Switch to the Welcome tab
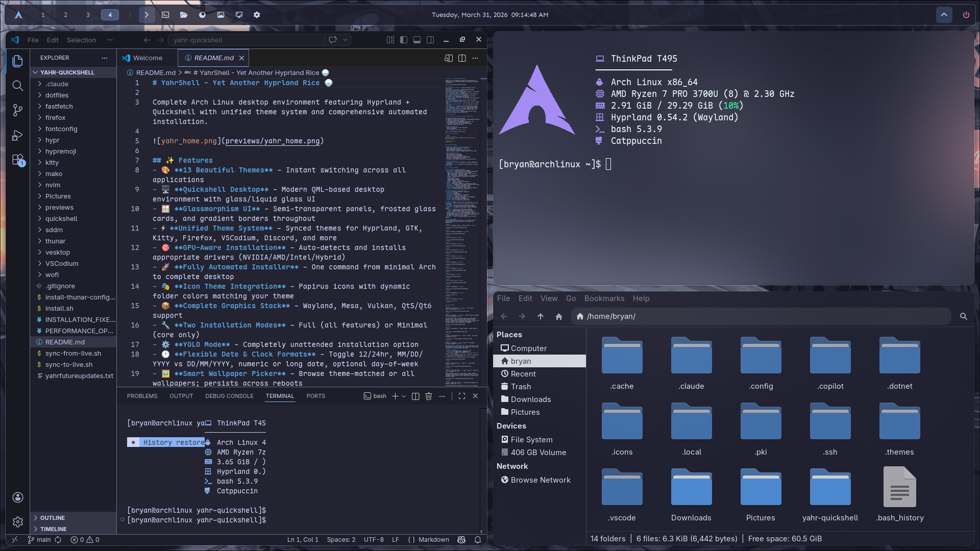 [148, 58]
